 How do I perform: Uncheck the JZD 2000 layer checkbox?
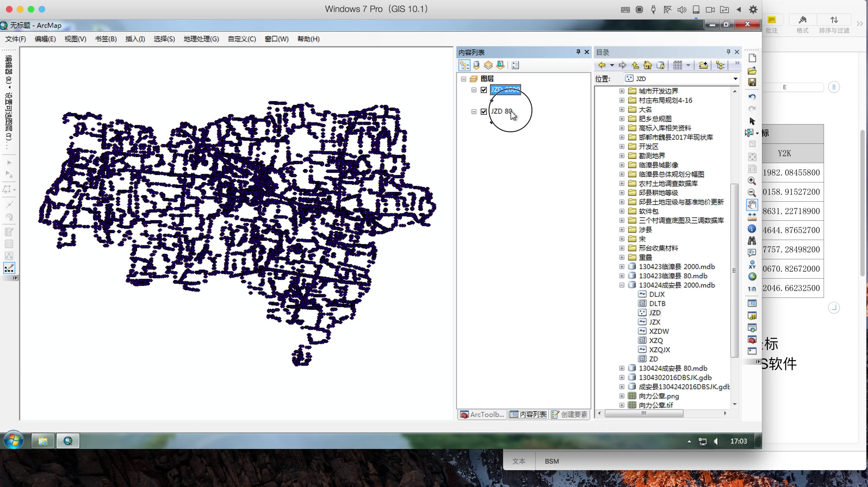483,90
